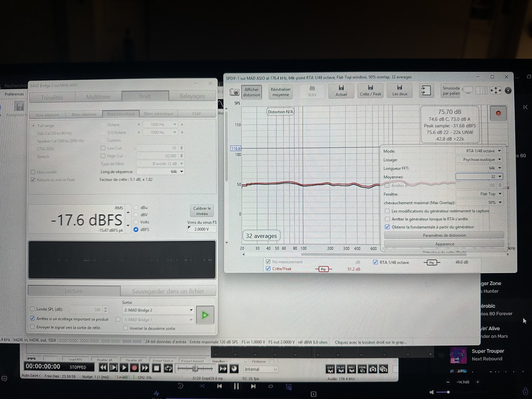The image size is (532, 399).
Task: Click the Calibrer le niveau button
Action: [x=202, y=211]
